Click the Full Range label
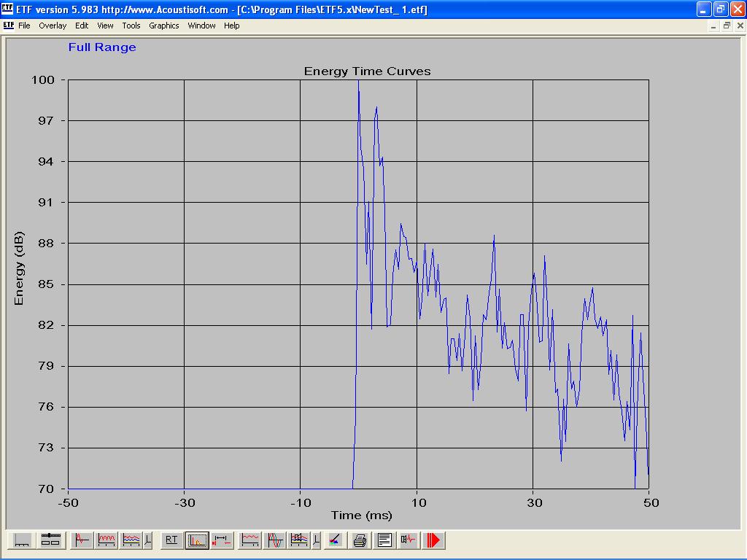Image resolution: width=747 pixels, height=560 pixels. point(102,47)
